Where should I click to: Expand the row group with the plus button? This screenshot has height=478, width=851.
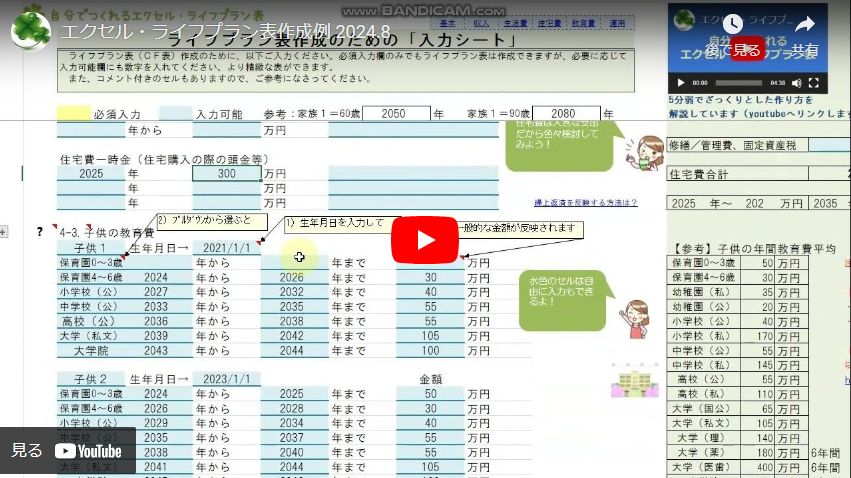(x=3, y=232)
